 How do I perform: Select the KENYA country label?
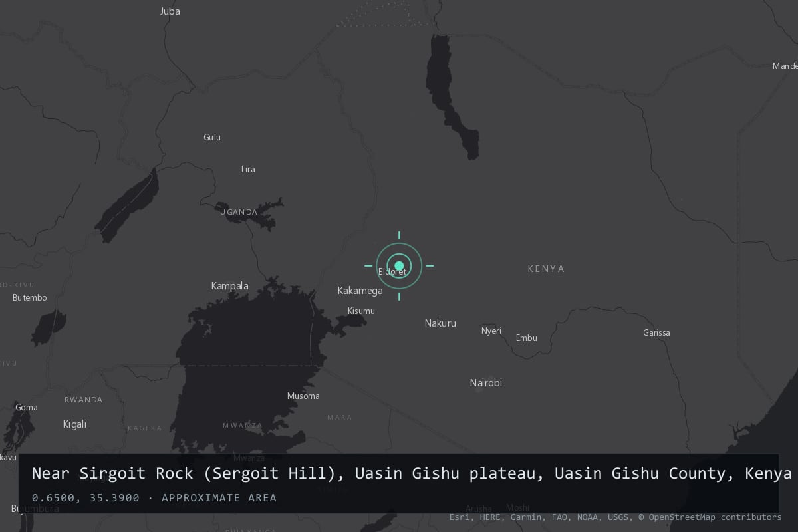546,269
